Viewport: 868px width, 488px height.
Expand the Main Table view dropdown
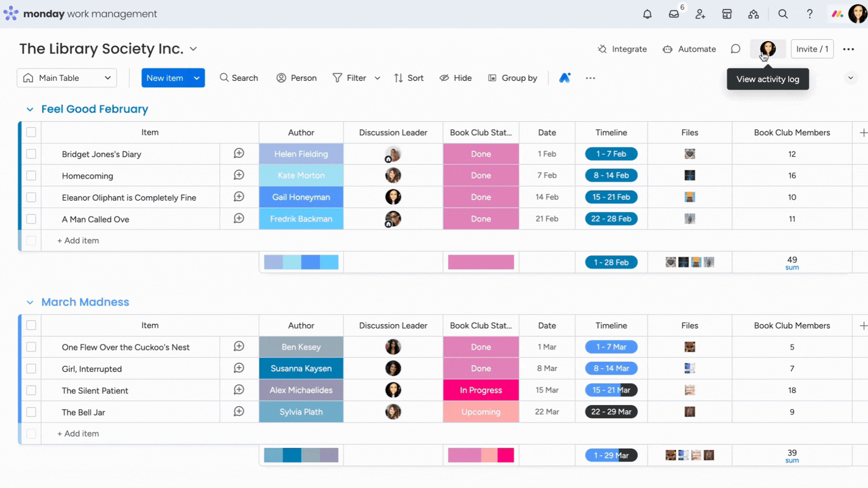pos(108,78)
